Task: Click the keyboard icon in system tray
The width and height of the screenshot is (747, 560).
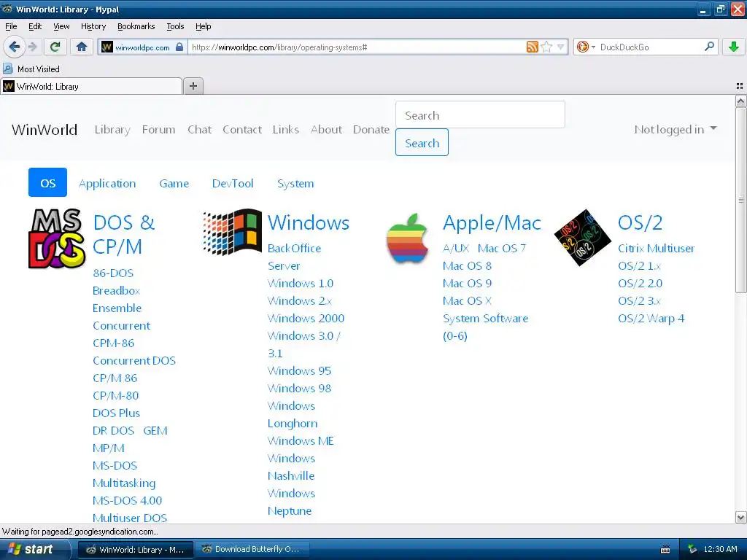Action: (x=665, y=550)
